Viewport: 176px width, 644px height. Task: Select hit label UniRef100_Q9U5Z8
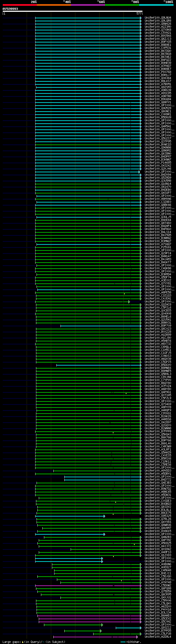point(158,108)
